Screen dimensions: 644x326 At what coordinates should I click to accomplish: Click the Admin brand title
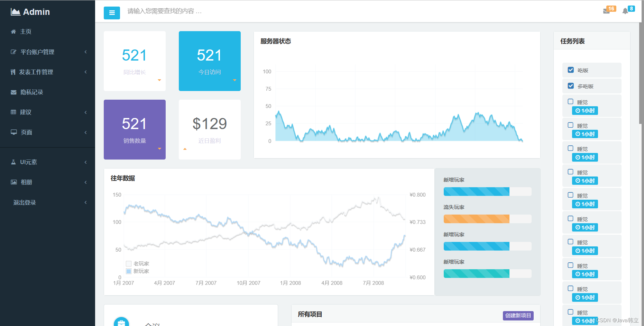[x=36, y=12]
